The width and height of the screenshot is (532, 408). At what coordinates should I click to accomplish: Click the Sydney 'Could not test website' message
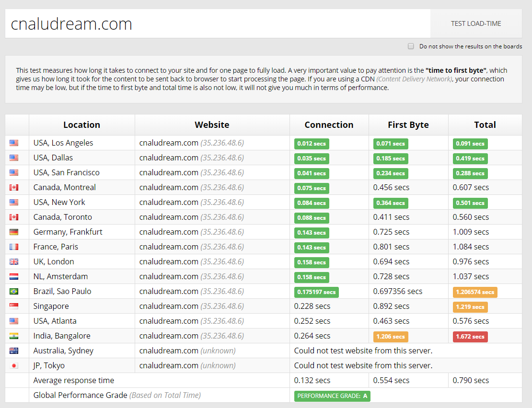point(363,351)
